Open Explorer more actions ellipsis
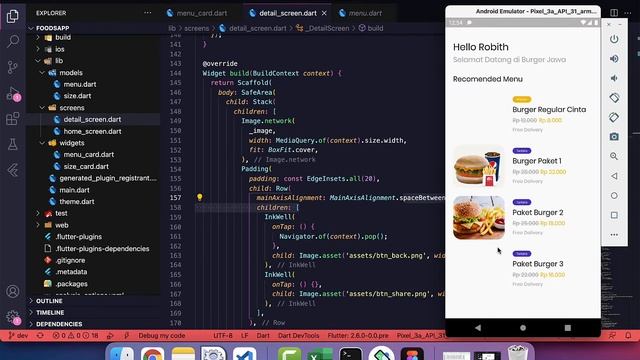Viewport: 640px width, 360px height. click(147, 13)
